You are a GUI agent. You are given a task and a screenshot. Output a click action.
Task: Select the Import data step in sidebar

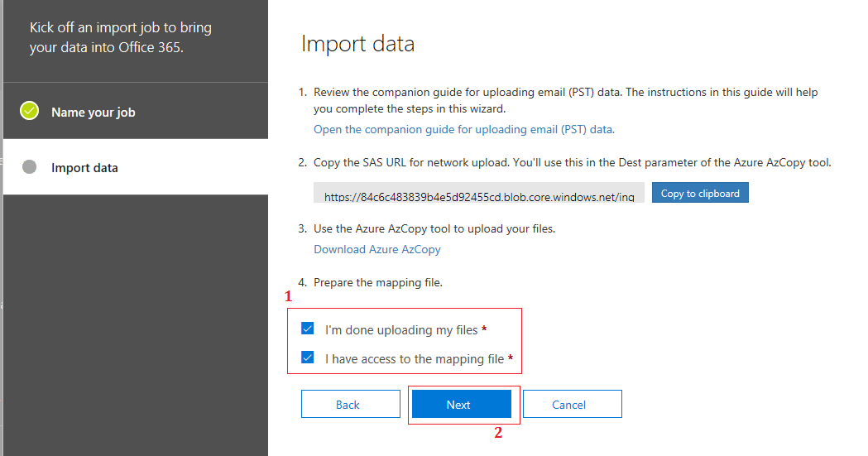click(84, 167)
